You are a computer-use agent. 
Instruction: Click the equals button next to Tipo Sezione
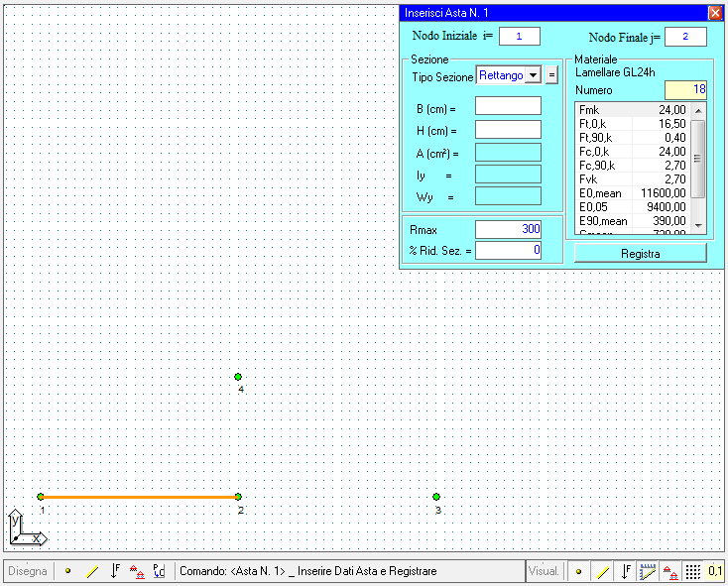click(x=551, y=74)
